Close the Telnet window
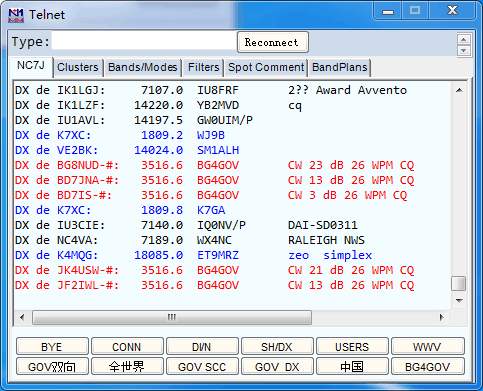The width and height of the screenshot is (483, 391). pos(452,11)
